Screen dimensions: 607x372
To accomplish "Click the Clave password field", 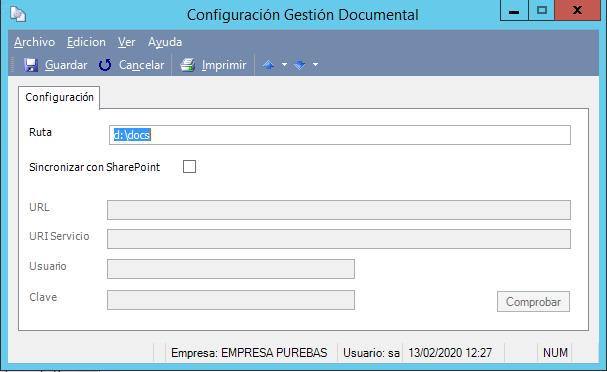I will point(231,300).
